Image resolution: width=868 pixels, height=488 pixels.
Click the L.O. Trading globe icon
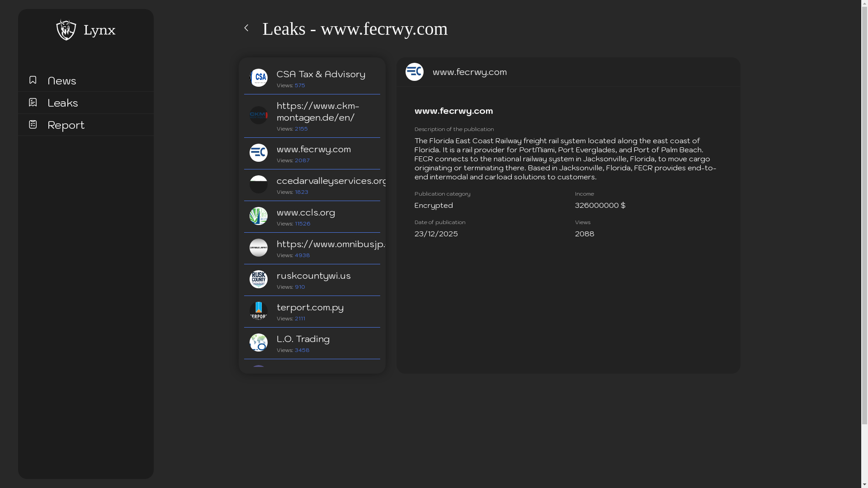259,343
